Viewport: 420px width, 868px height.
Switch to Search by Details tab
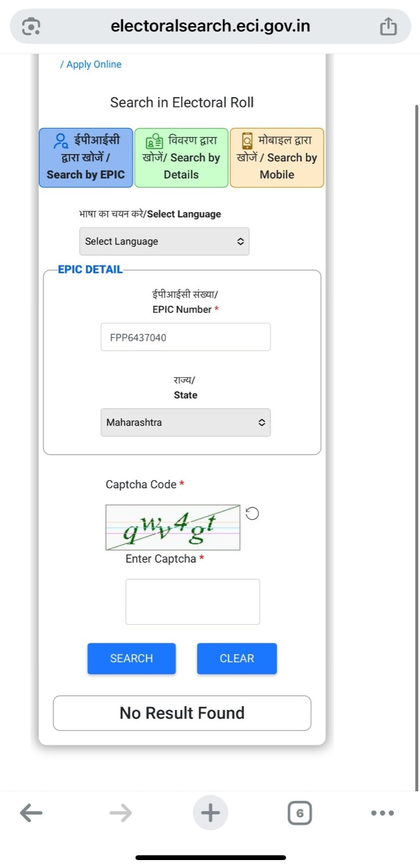pyautogui.click(x=181, y=157)
